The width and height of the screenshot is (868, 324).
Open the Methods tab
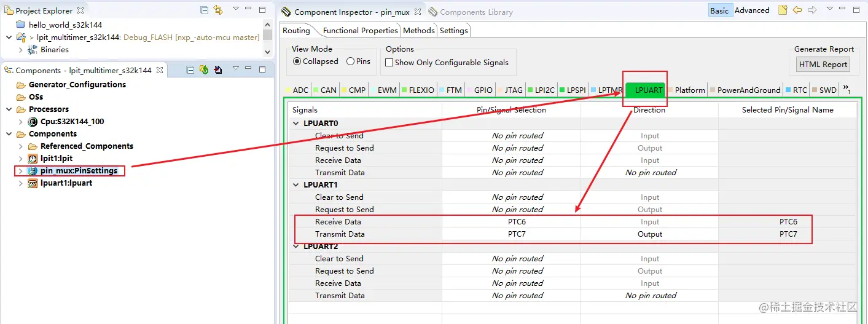point(419,31)
